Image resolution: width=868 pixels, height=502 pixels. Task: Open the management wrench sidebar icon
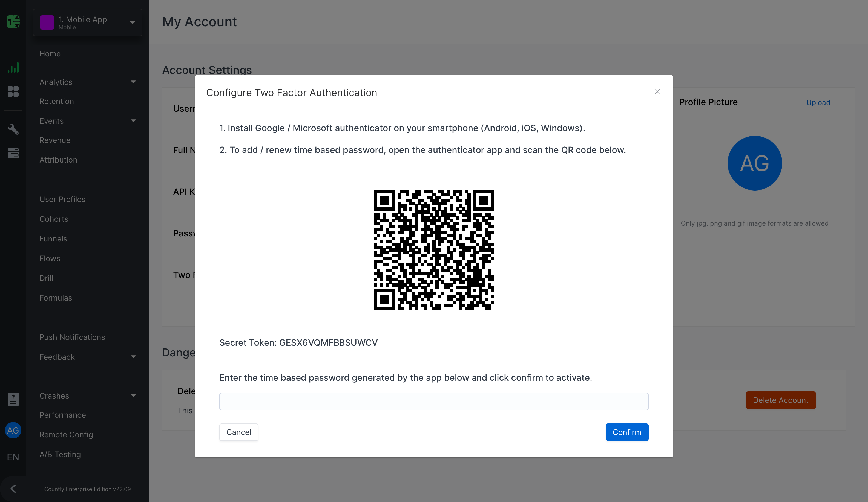coord(13,129)
